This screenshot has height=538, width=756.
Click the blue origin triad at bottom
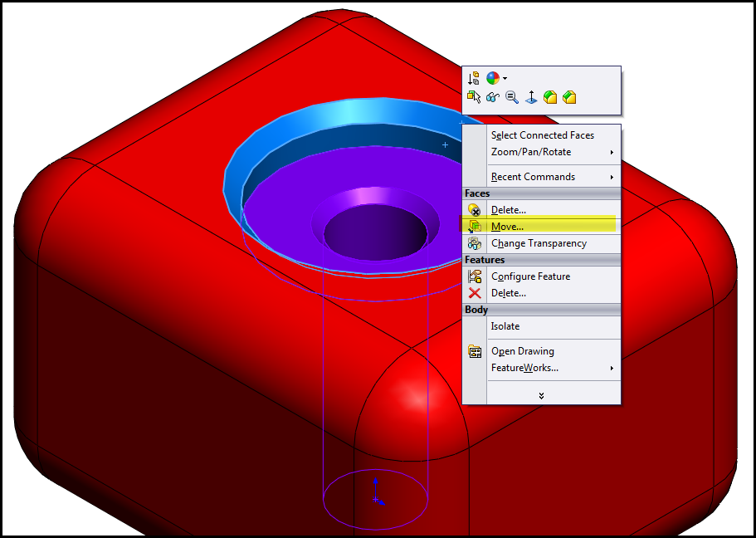coord(377,493)
